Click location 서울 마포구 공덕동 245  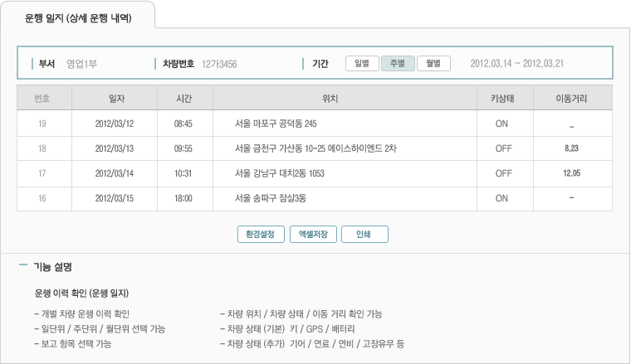coord(276,124)
